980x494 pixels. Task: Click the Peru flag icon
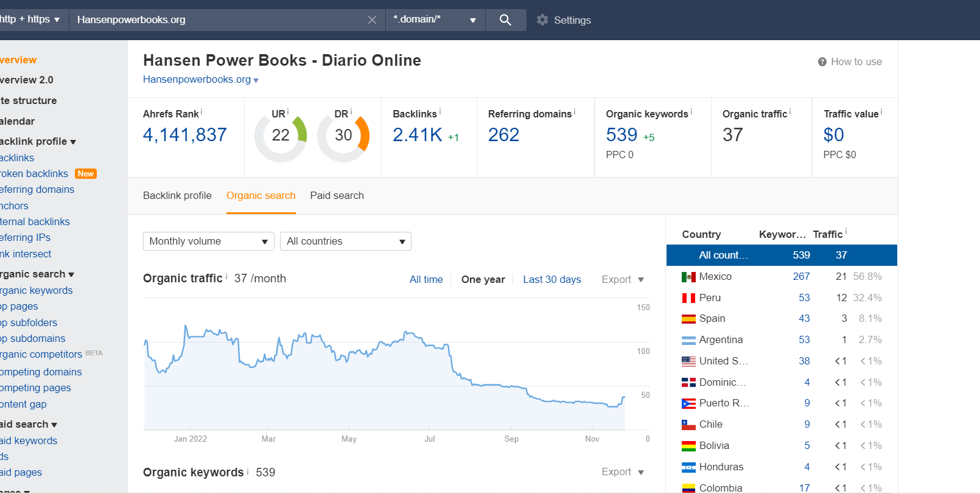point(688,298)
